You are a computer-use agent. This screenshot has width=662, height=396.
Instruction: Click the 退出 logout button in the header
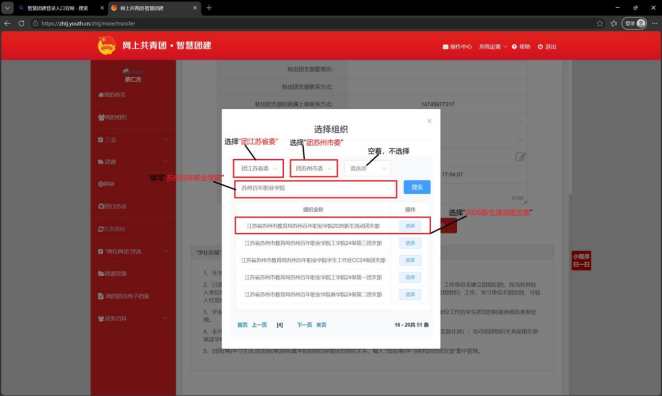point(547,47)
